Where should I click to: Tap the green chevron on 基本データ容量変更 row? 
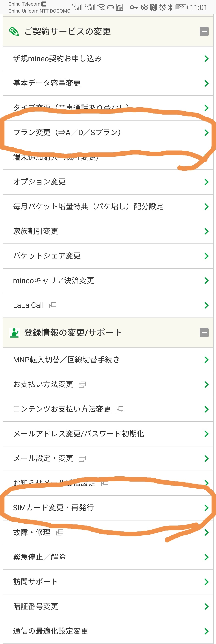[x=206, y=83]
